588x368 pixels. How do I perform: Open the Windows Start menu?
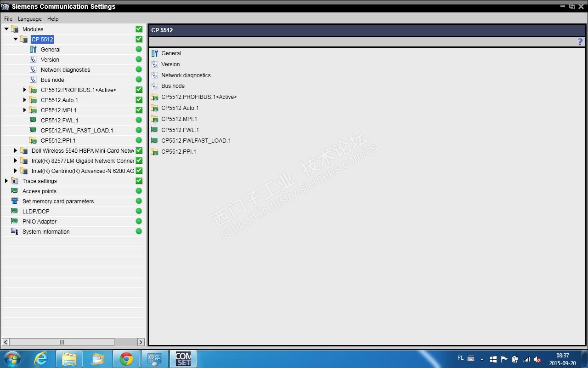(x=12, y=359)
